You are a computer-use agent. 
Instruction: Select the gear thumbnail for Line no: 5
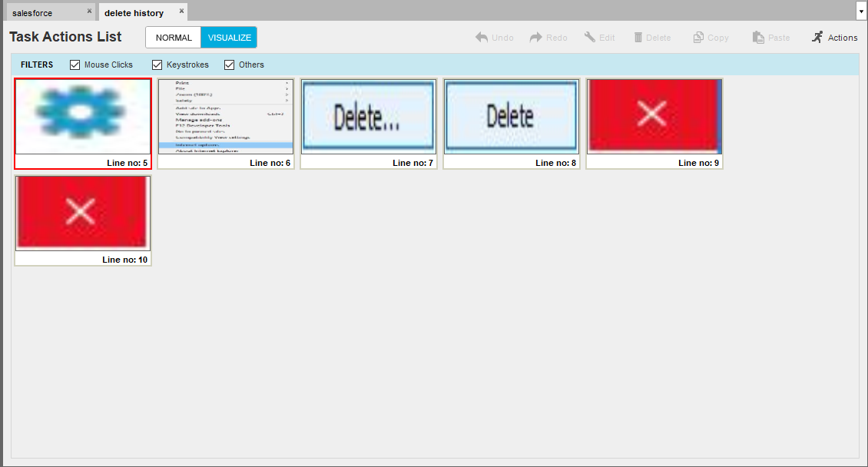coord(82,117)
